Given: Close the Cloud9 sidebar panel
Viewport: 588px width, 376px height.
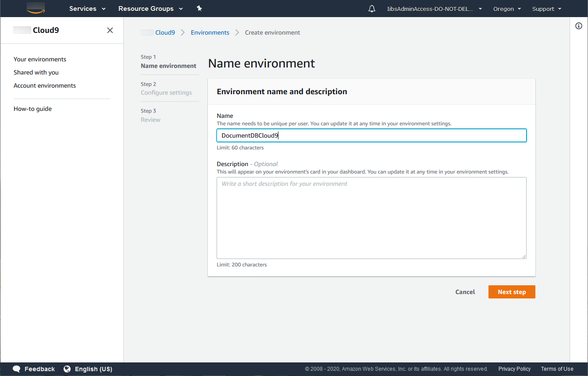Looking at the screenshot, I should point(110,30).
